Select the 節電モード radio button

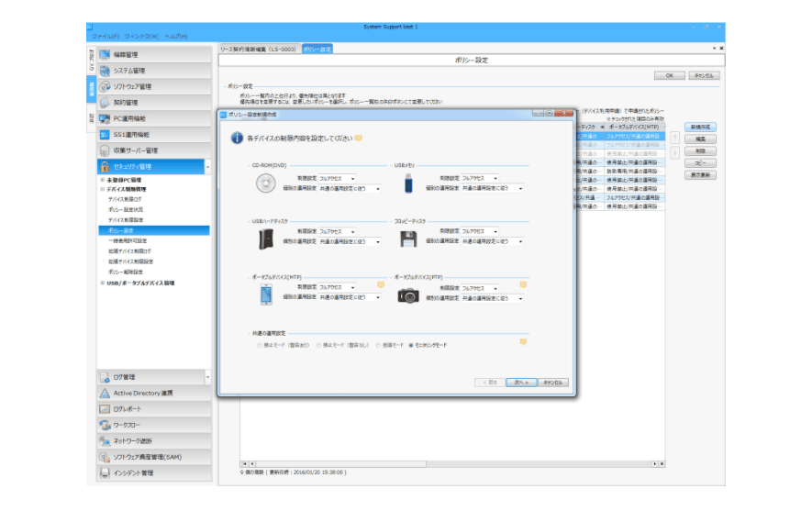[x=378, y=345]
